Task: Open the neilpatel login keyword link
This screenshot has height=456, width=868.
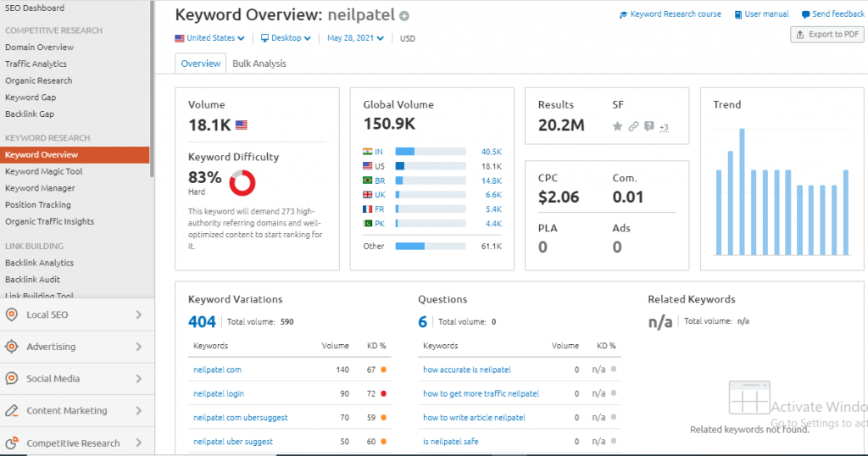Action: [x=219, y=393]
